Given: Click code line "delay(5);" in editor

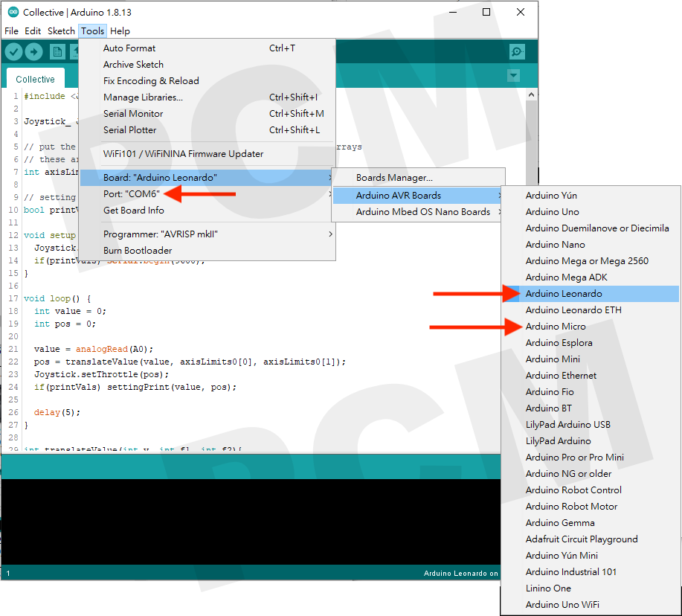Looking at the screenshot, I should [x=57, y=412].
